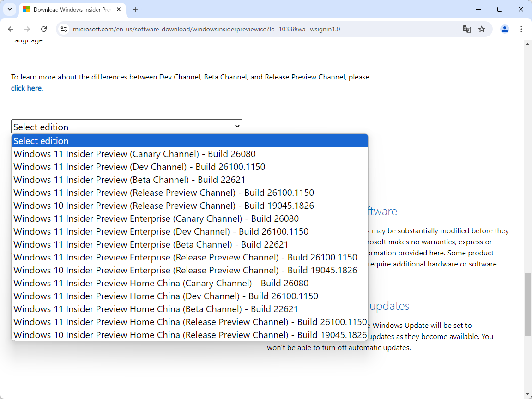Open the Chrome profile avatar icon

click(x=505, y=29)
